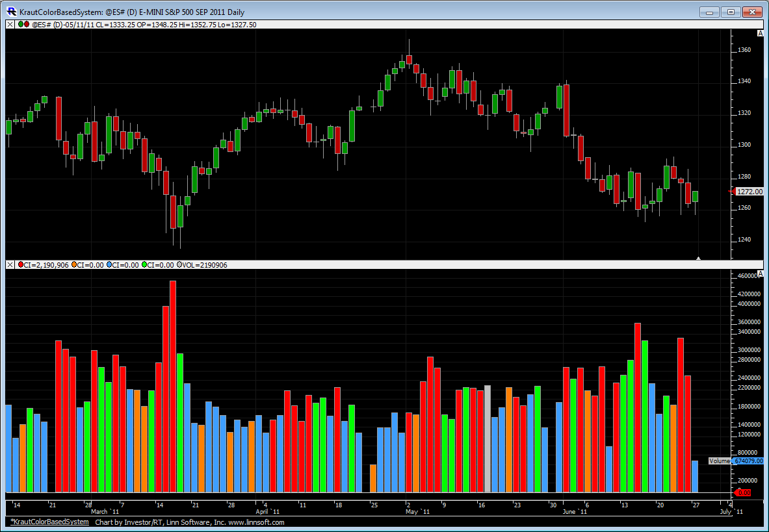Click the gray VOL indicator dot
769x532 pixels.
pos(179,265)
